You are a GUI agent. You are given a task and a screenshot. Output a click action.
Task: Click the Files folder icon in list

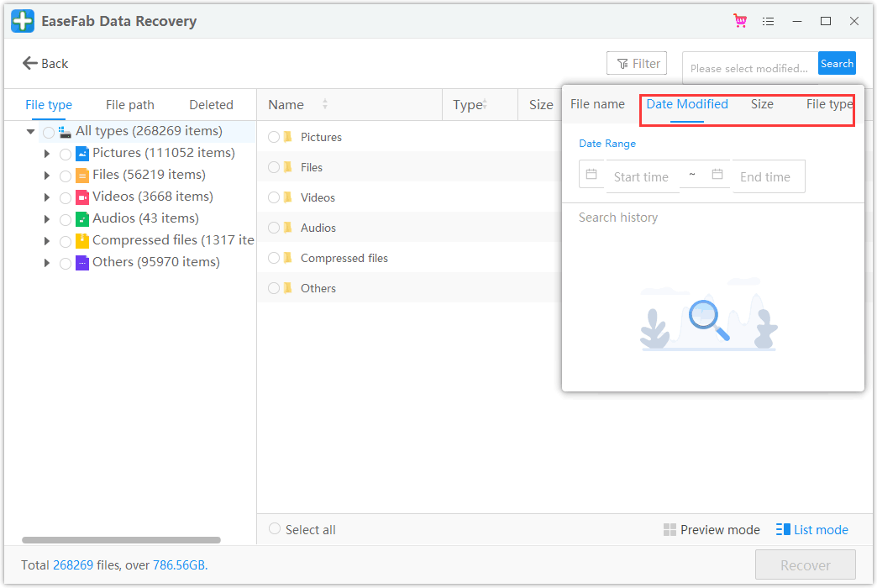tap(288, 166)
